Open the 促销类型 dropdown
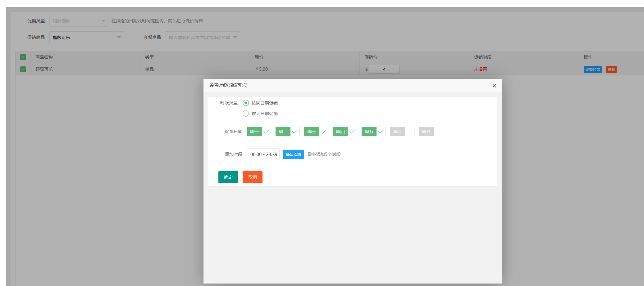This screenshot has width=644, height=286. click(x=79, y=21)
